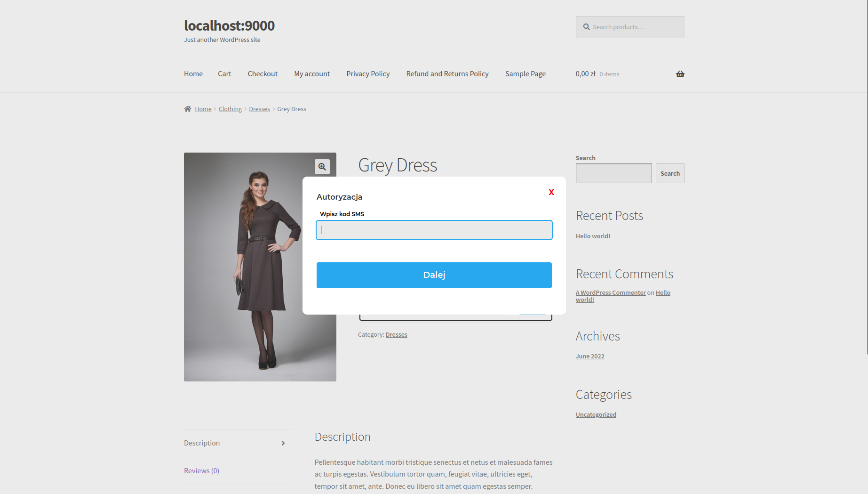Click the Wpisz kod SMS label
This screenshot has height=494, width=868.
(342, 214)
